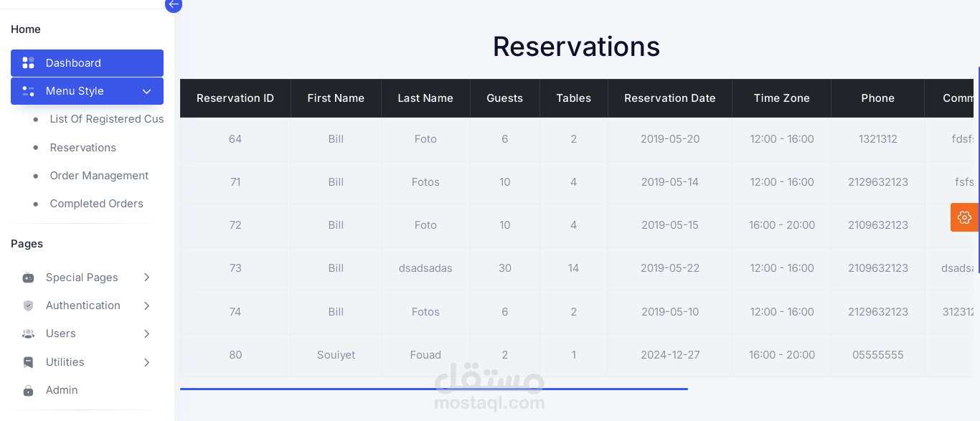980x421 pixels.
Task: Expand the Authentication submenu arrow
Action: pos(146,306)
